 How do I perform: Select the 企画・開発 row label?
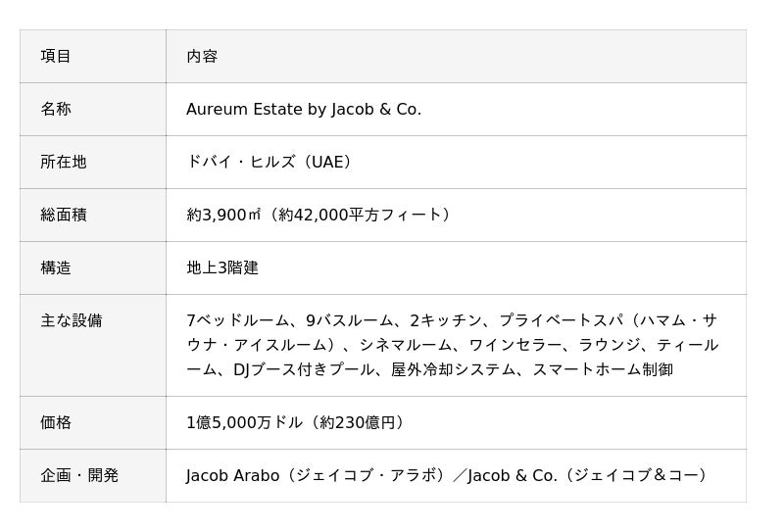click(79, 475)
